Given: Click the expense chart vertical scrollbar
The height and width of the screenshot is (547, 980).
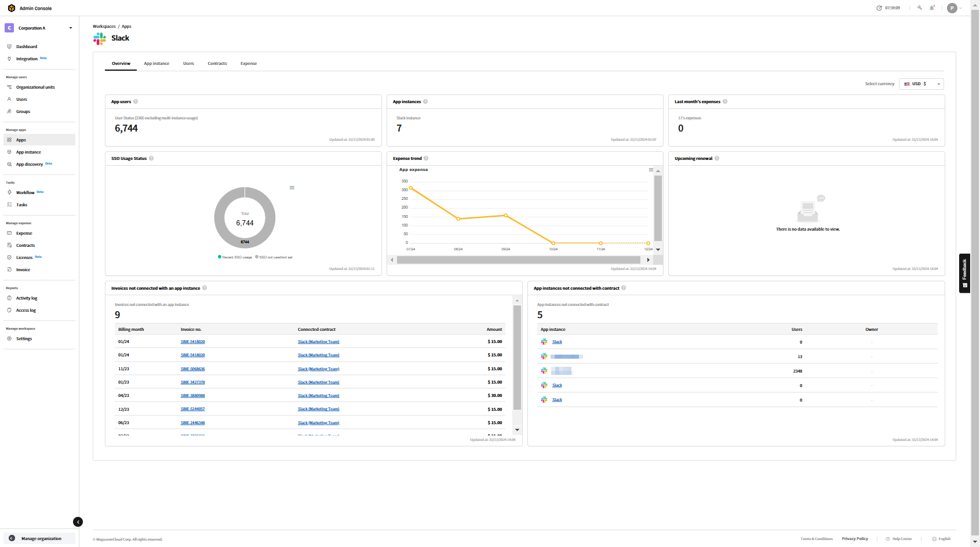Looking at the screenshot, I should (658, 209).
